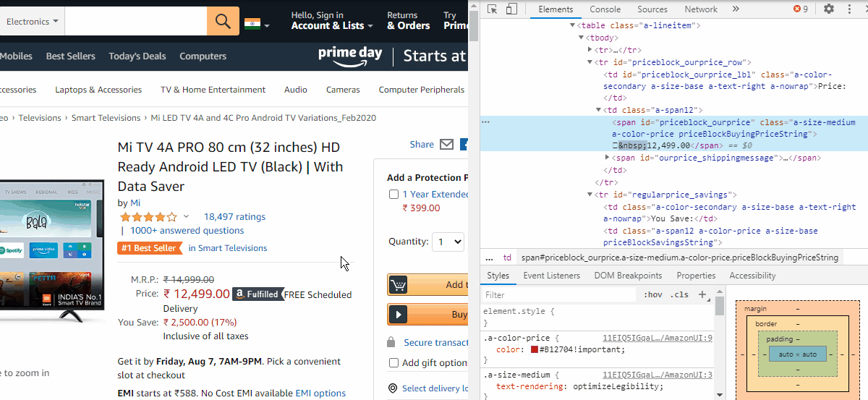868x400 pixels.
Task: Click the three dots beside the highlighted DOM line
Action: (486, 122)
